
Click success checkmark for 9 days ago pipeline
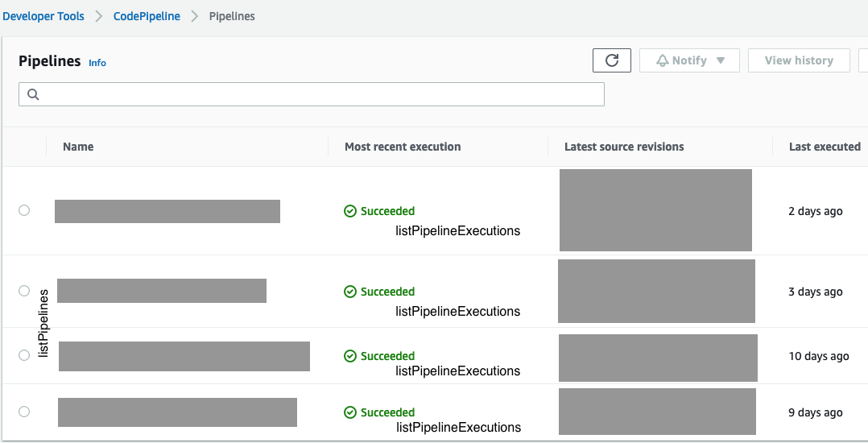[x=350, y=412]
